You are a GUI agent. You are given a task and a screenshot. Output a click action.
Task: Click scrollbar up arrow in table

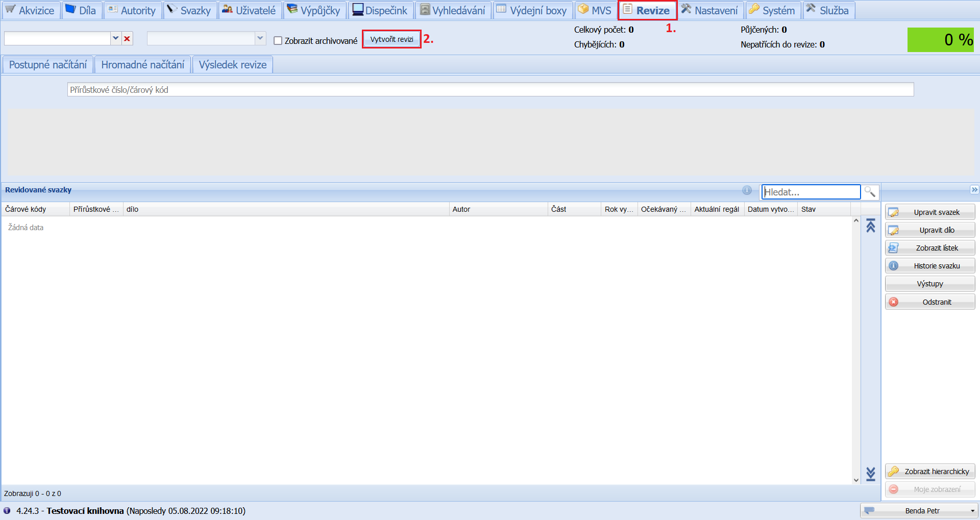coord(856,220)
